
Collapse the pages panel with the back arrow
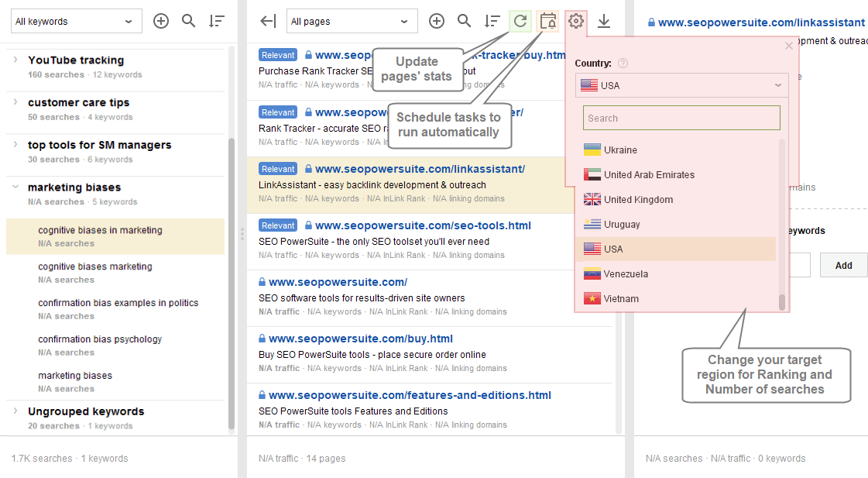[268, 21]
